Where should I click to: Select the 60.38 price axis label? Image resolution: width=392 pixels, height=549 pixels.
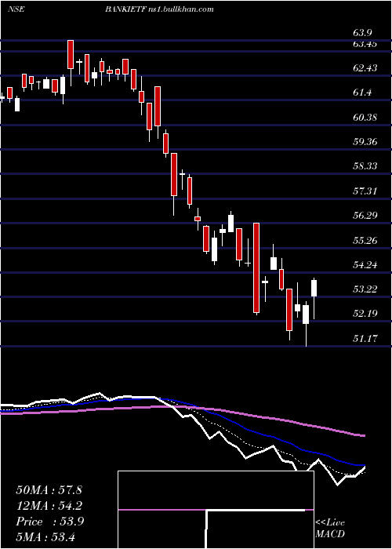point(365,117)
